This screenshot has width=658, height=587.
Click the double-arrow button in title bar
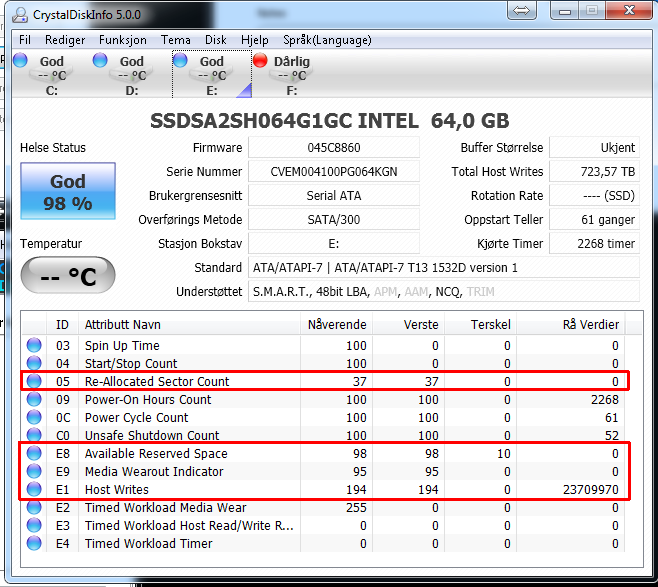(522, 10)
